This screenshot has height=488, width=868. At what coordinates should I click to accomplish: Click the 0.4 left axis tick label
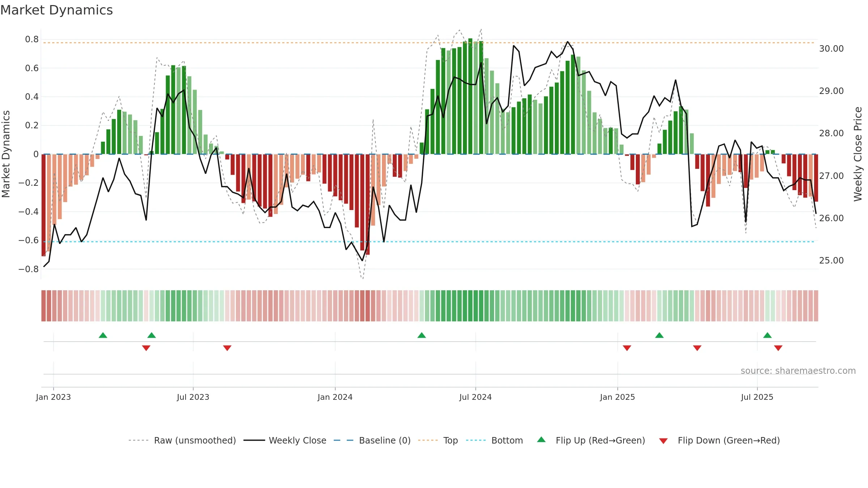coord(32,97)
